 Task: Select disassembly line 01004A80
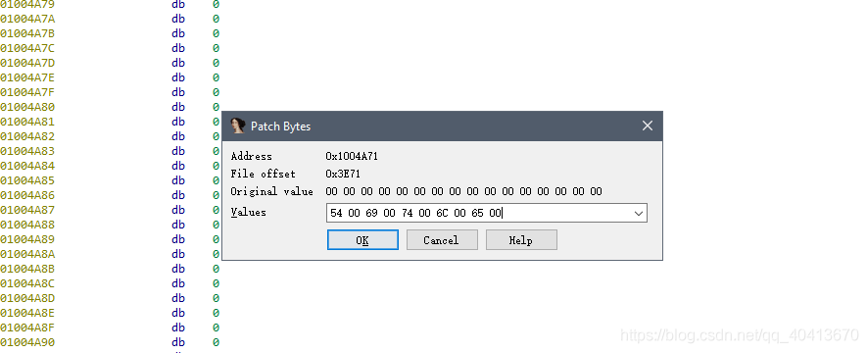click(110, 107)
